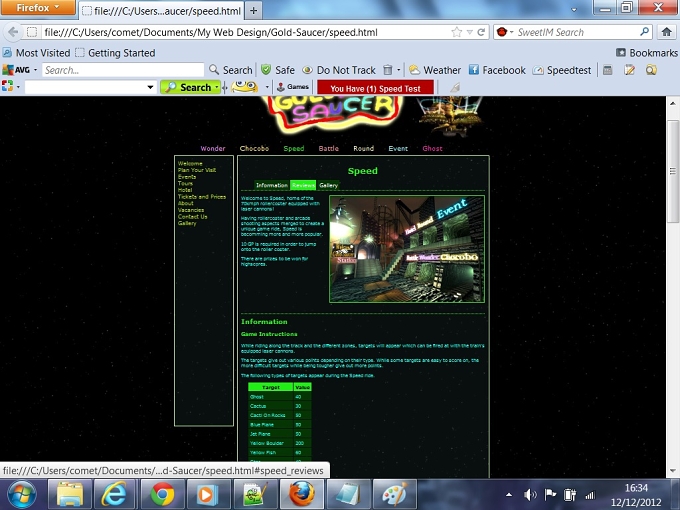Click the AVG toolbar search input field

123,70
